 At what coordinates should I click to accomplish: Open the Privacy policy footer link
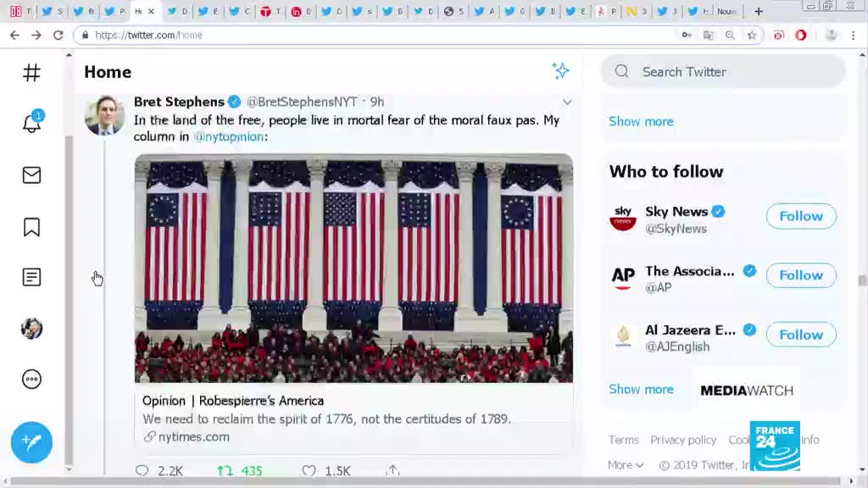pyautogui.click(x=683, y=440)
